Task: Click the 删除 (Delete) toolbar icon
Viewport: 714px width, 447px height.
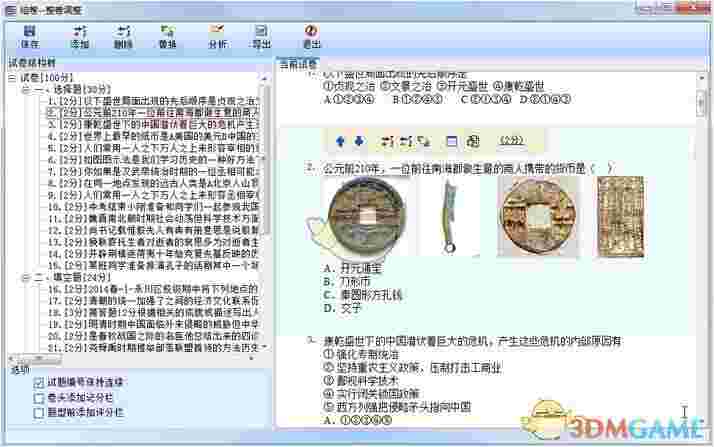Action: point(123,37)
